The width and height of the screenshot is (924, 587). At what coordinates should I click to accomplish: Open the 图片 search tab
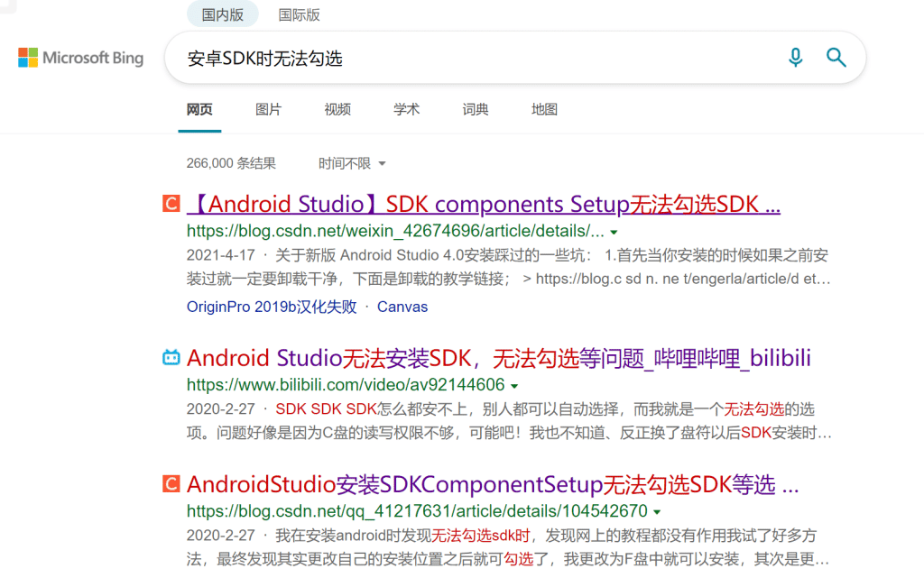268,109
